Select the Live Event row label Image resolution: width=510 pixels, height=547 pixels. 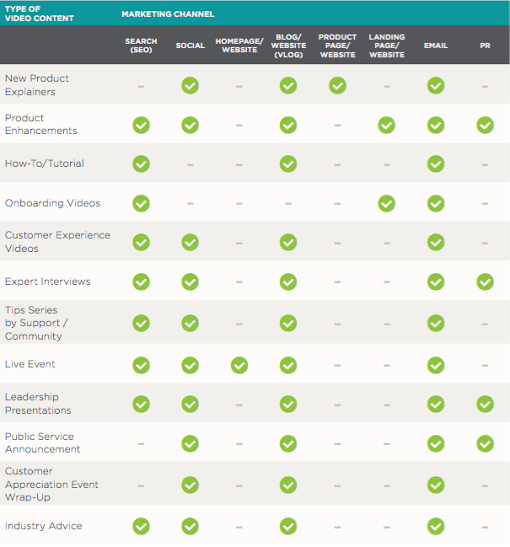click(x=30, y=364)
